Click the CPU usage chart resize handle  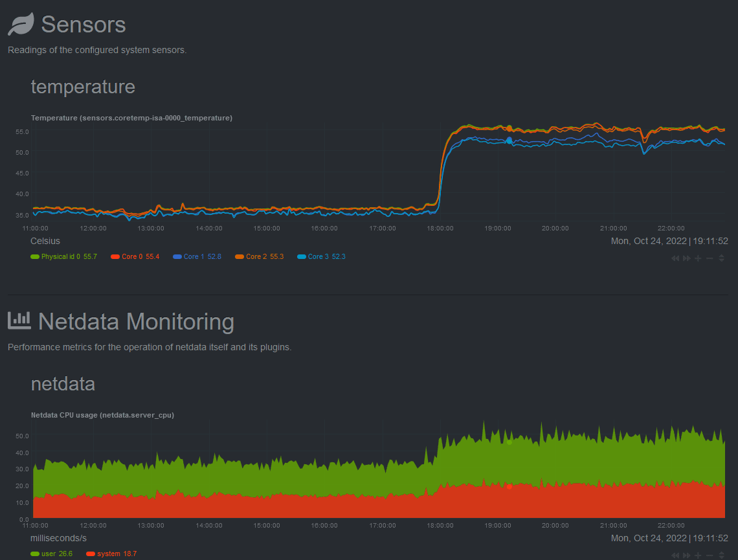click(x=721, y=555)
